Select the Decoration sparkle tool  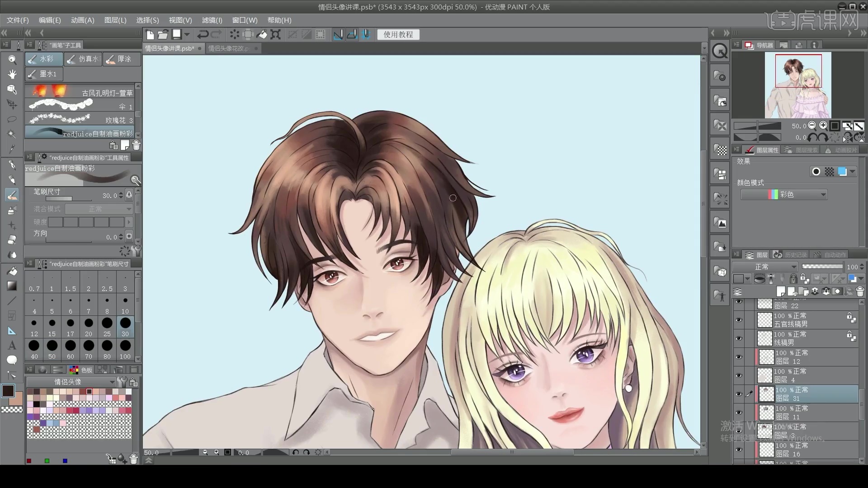coord(12,225)
